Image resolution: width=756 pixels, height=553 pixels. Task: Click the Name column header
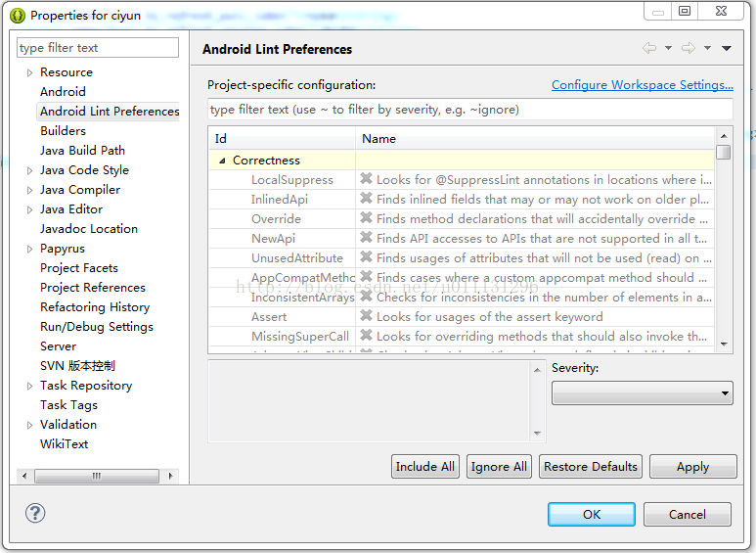tap(535, 139)
